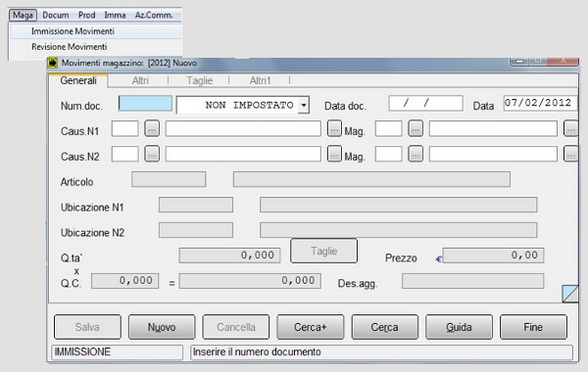
Task: Open lookup button after Caus.N1 description
Action: [x=334, y=128]
